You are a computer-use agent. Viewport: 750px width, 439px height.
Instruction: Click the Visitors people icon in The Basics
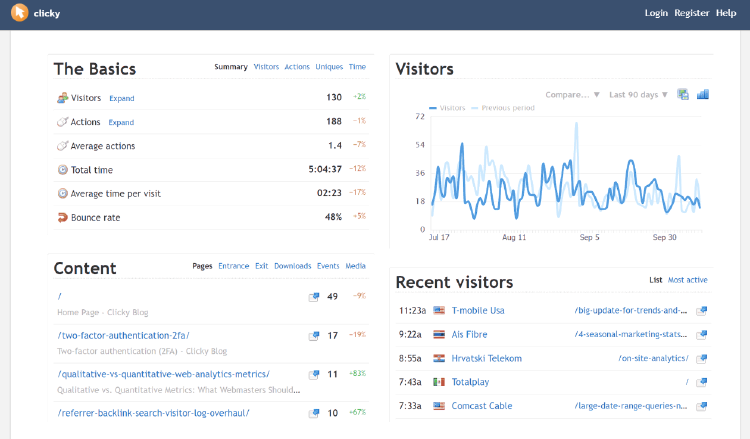[x=63, y=97]
